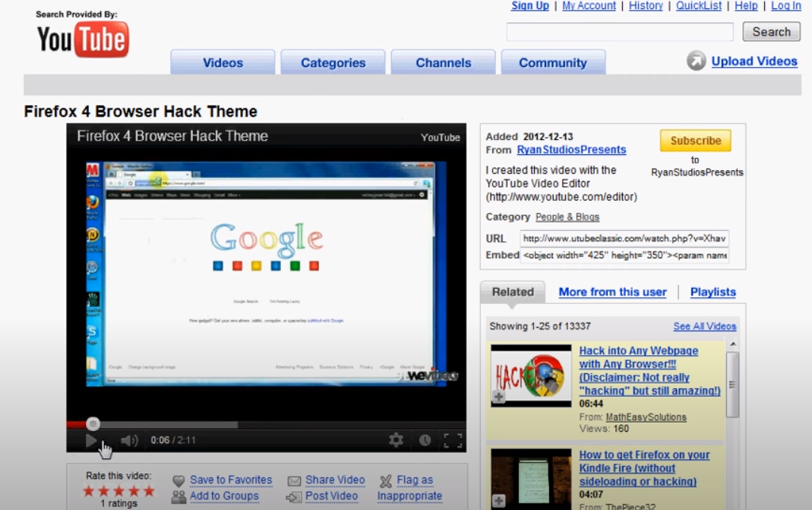Open the RyanStudiosPresents channel link

click(571, 150)
